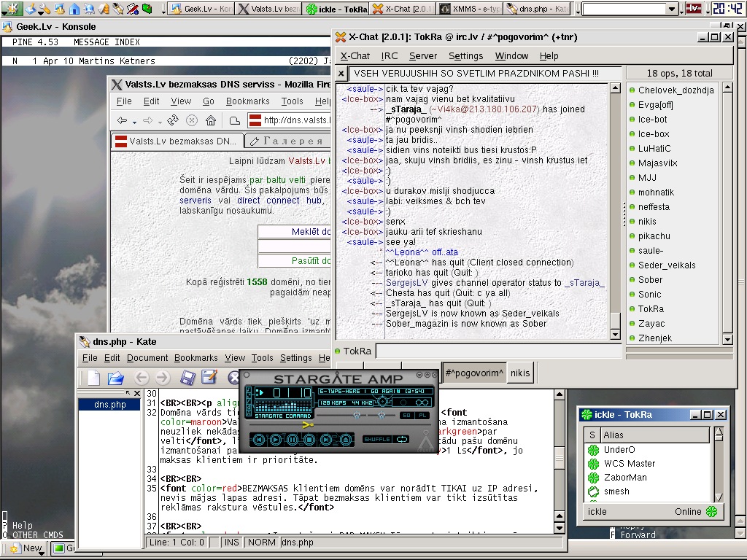Switch to XMMS taskbar entry
This screenshot has height=560, width=747.
(x=469, y=9)
